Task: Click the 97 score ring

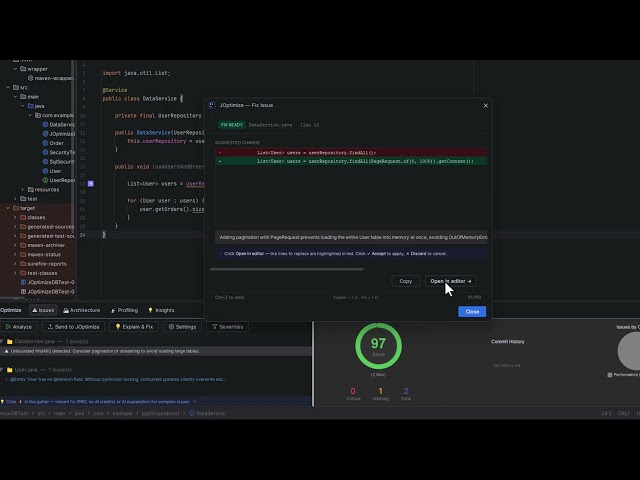Action: [x=378, y=346]
